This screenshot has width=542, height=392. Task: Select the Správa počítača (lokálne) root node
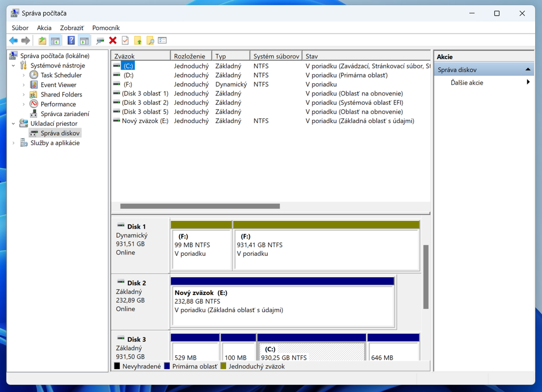click(54, 56)
